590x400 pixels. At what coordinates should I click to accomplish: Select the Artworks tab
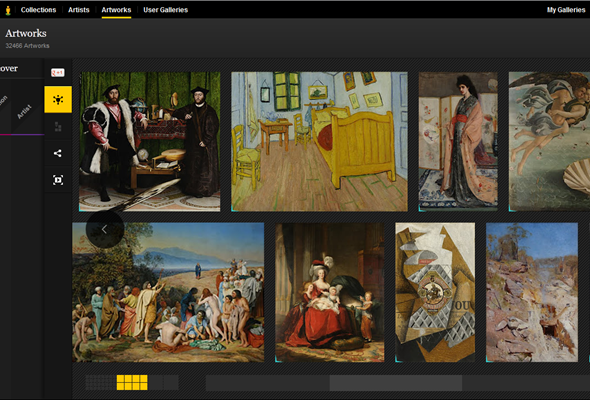(x=116, y=10)
